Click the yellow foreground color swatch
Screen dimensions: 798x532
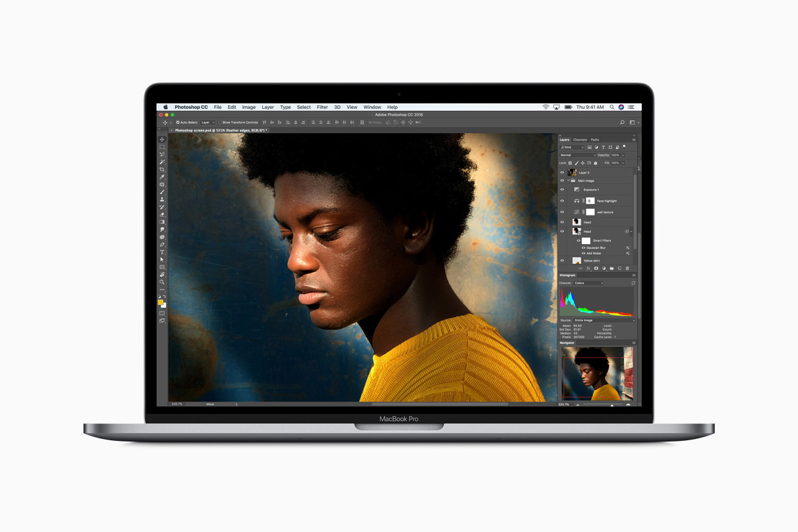(x=160, y=302)
